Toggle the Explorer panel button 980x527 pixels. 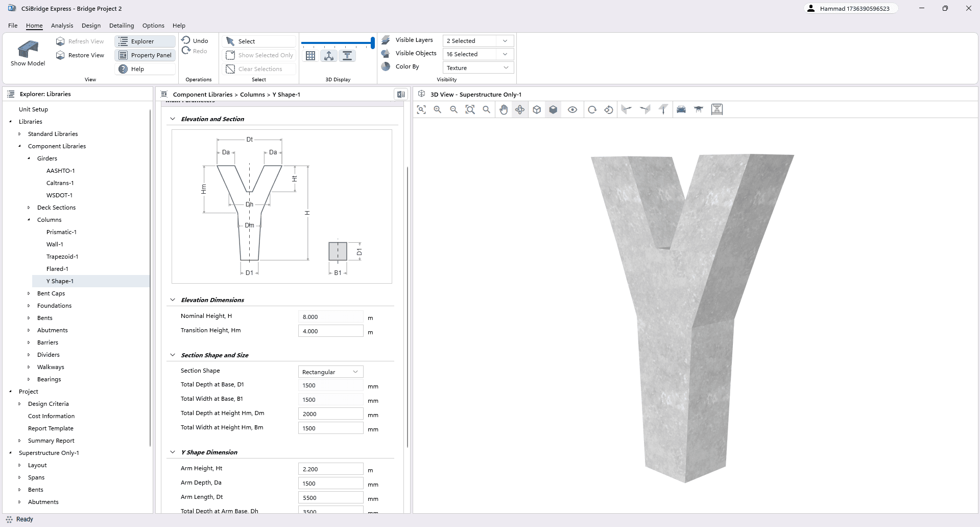(145, 41)
